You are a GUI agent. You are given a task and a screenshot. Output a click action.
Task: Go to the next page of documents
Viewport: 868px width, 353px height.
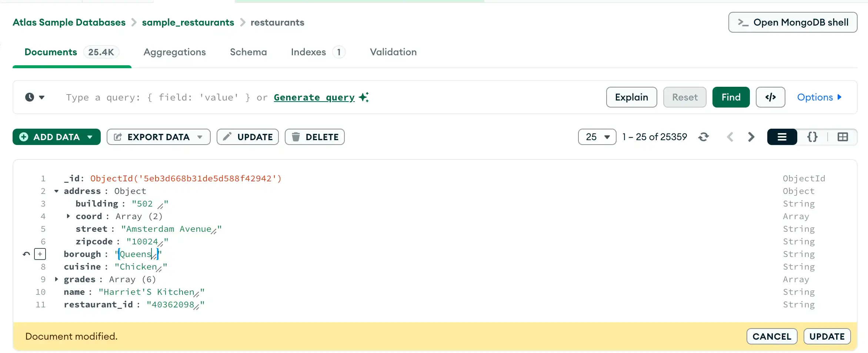(x=751, y=137)
